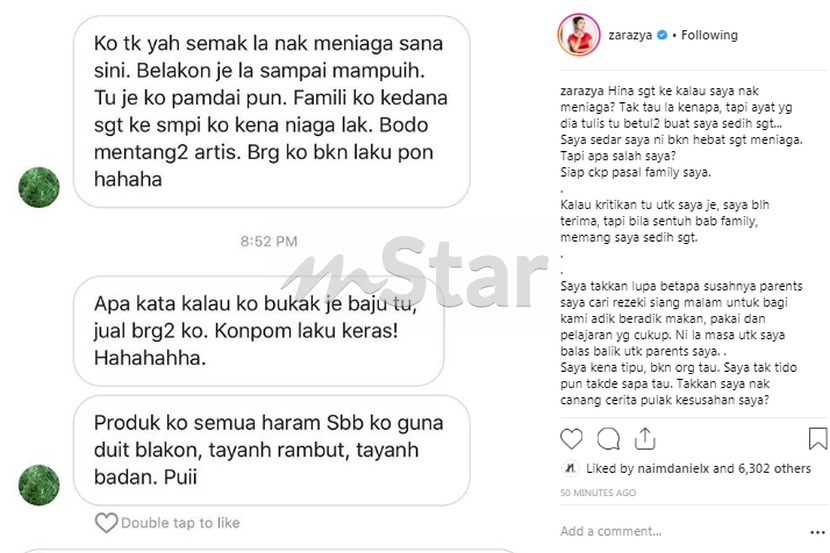Save post with bookmark icon
This screenshot has height=553, width=830.
(x=818, y=439)
